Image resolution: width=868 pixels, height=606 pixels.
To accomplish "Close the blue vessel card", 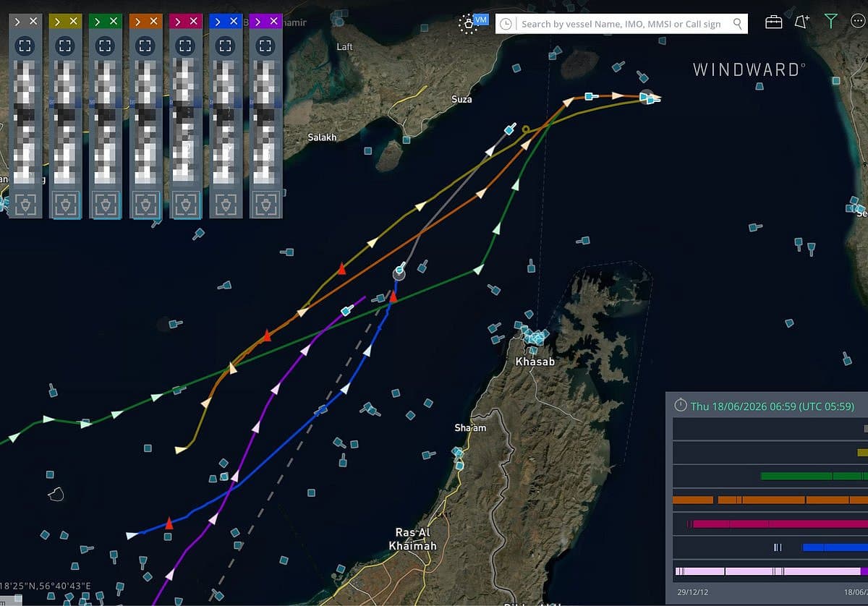I will (234, 22).
